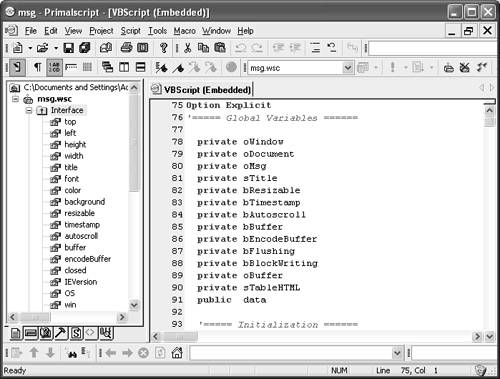The height and width of the screenshot is (379, 500).
Task: Click the hammer tools tab icon below the tree
Action: [x=61, y=333]
